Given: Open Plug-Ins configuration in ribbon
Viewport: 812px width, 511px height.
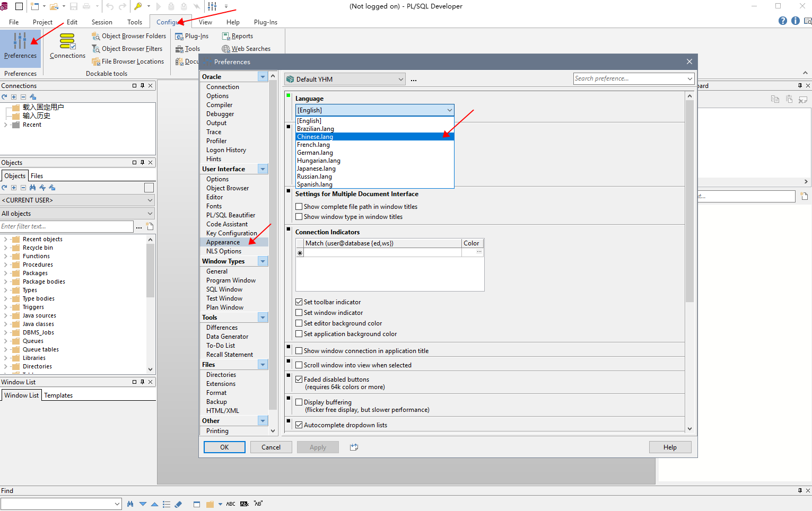Looking at the screenshot, I should [191, 36].
